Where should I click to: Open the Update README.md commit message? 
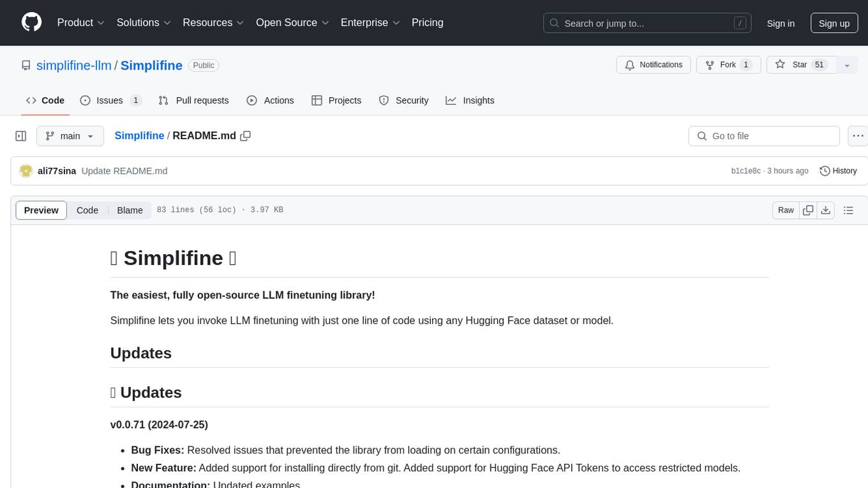tap(124, 171)
